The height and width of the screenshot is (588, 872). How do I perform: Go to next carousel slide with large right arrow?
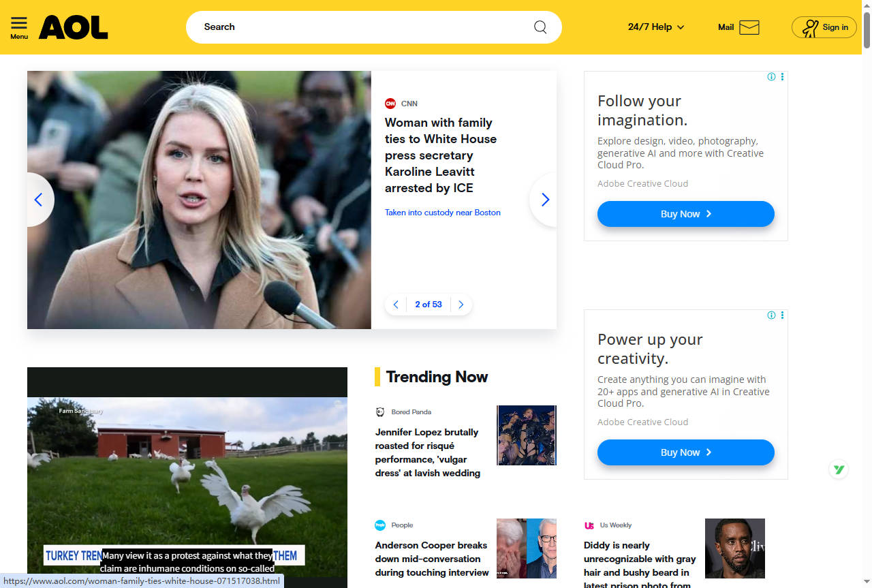tap(544, 200)
